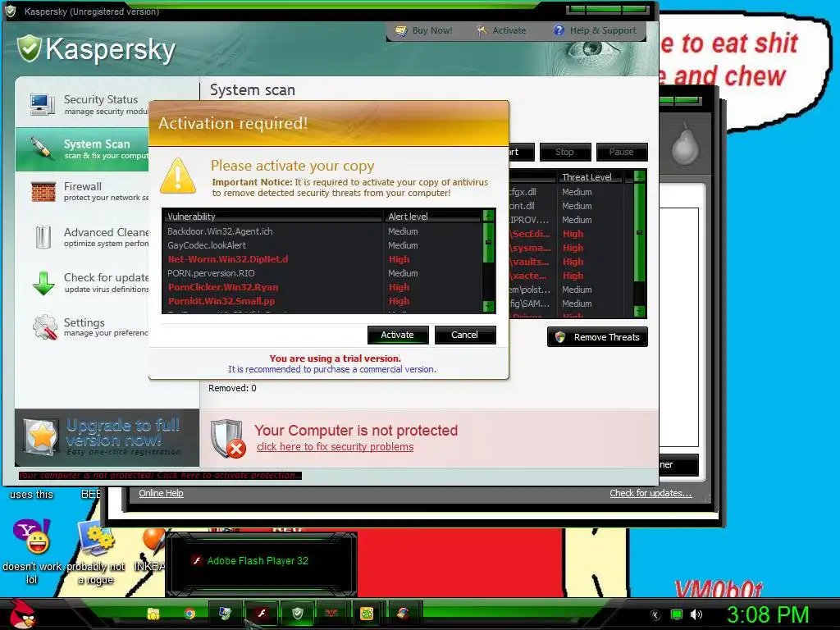This screenshot has width=840, height=630.
Task: Click the System Scan syringe icon
Action: (x=41, y=149)
